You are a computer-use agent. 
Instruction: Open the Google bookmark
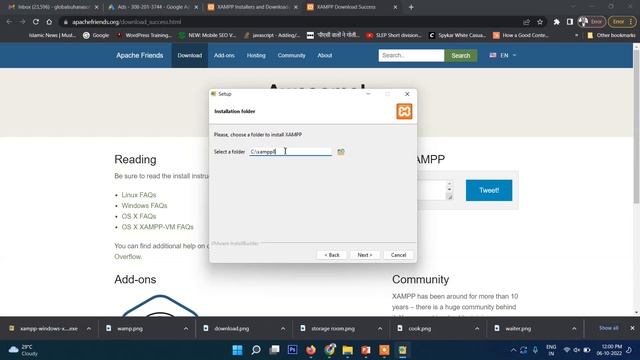pyautogui.click(x=96, y=36)
